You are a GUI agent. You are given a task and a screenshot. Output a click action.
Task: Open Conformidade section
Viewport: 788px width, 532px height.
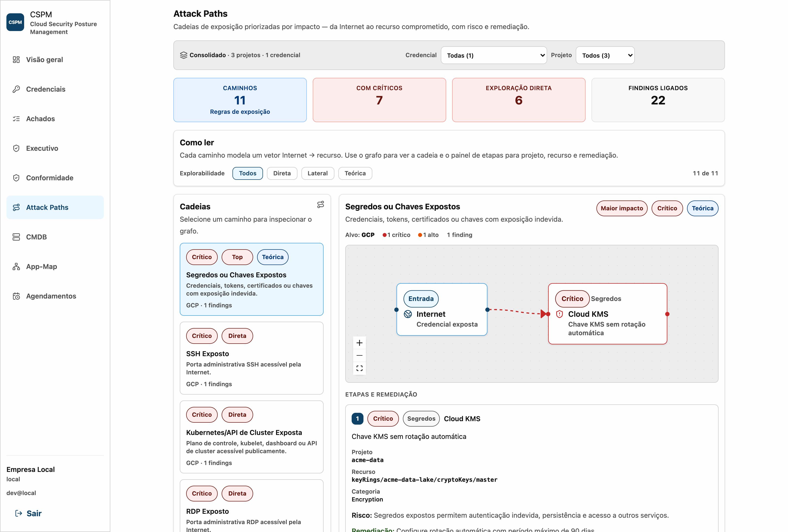click(x=55, y=178)
